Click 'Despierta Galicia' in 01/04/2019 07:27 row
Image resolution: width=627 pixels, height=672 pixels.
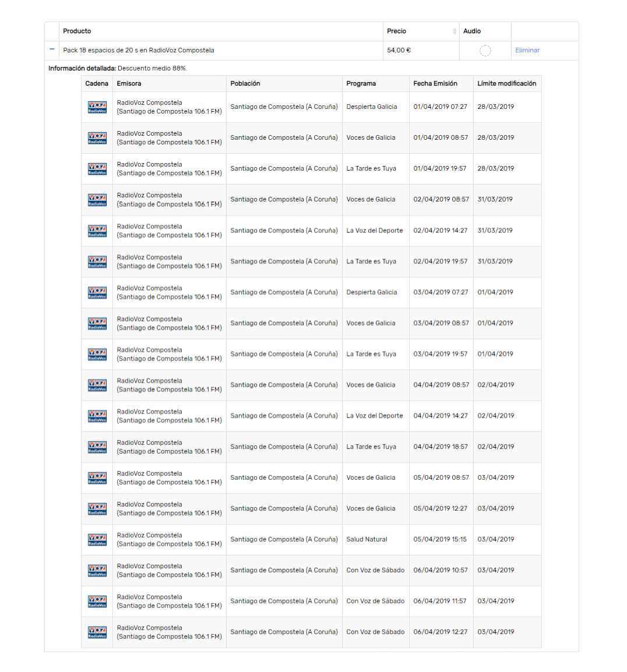click(x=371, y=107)
